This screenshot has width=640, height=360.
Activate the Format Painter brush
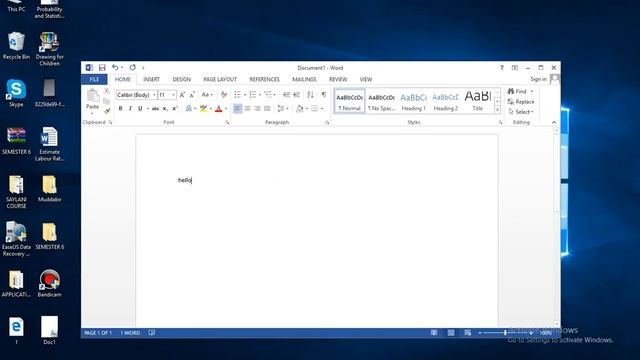(107, 111)
